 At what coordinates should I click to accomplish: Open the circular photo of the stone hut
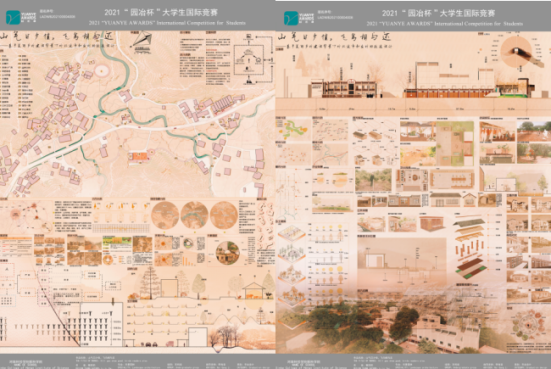point(227,253)
